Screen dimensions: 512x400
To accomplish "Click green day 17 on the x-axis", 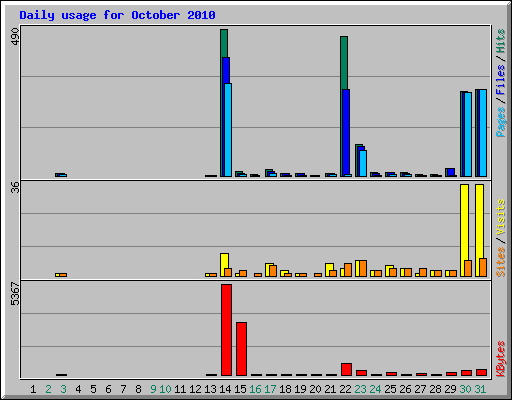I will tap(270, 389).
